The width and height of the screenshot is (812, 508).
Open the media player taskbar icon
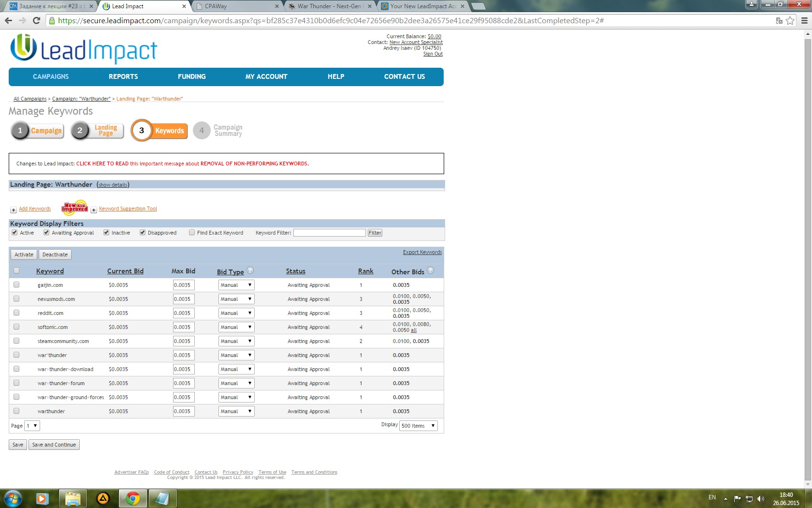click(43, 498)
